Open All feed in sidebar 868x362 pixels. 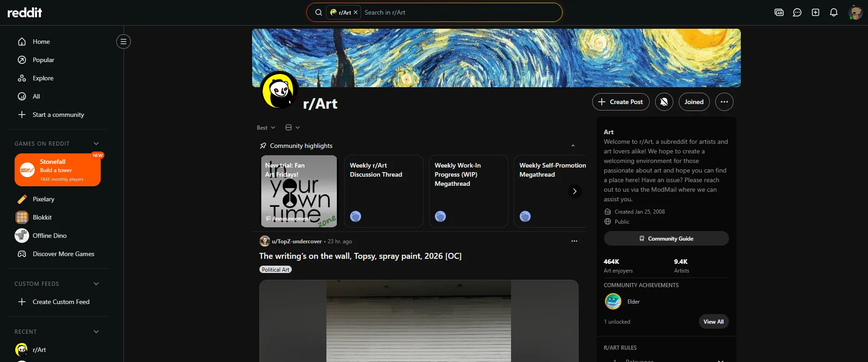coord(57,96)
